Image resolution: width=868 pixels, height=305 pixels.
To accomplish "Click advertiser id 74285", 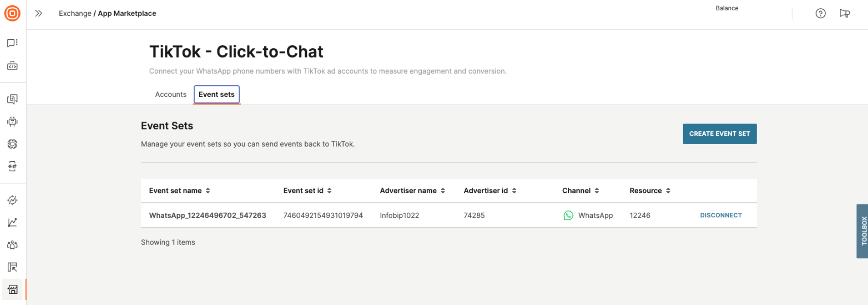I will [474, 216].
